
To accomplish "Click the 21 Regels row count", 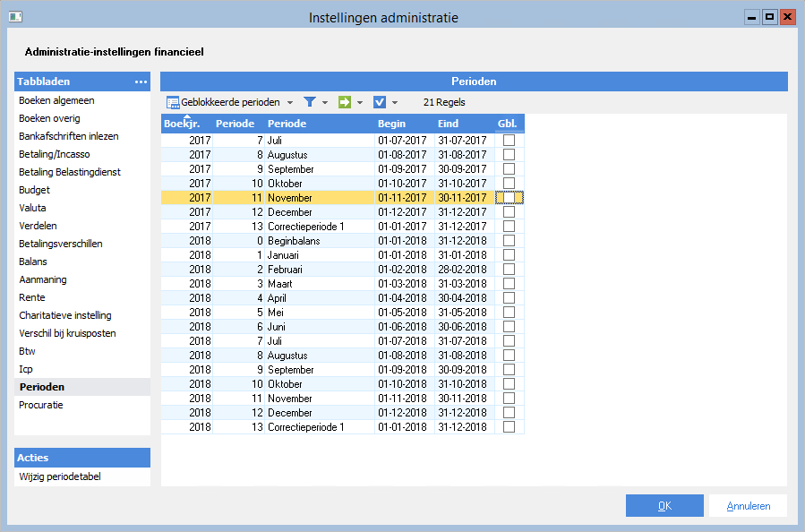I will [444, 102].
